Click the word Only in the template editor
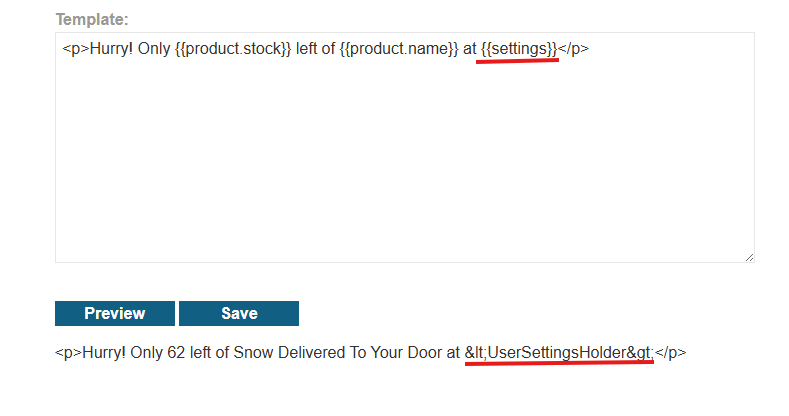This screenshot has width=789, height=416. click(x=154, y=49)
